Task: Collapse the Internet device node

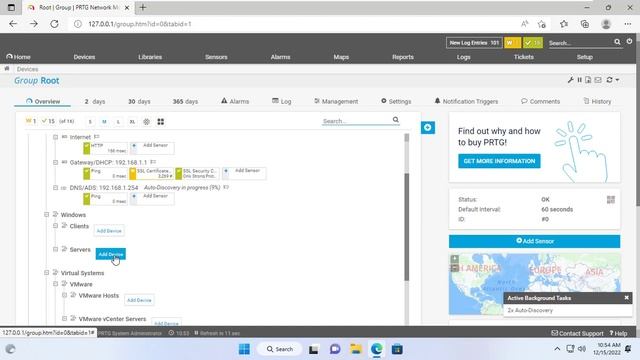Action: [56, 137]
